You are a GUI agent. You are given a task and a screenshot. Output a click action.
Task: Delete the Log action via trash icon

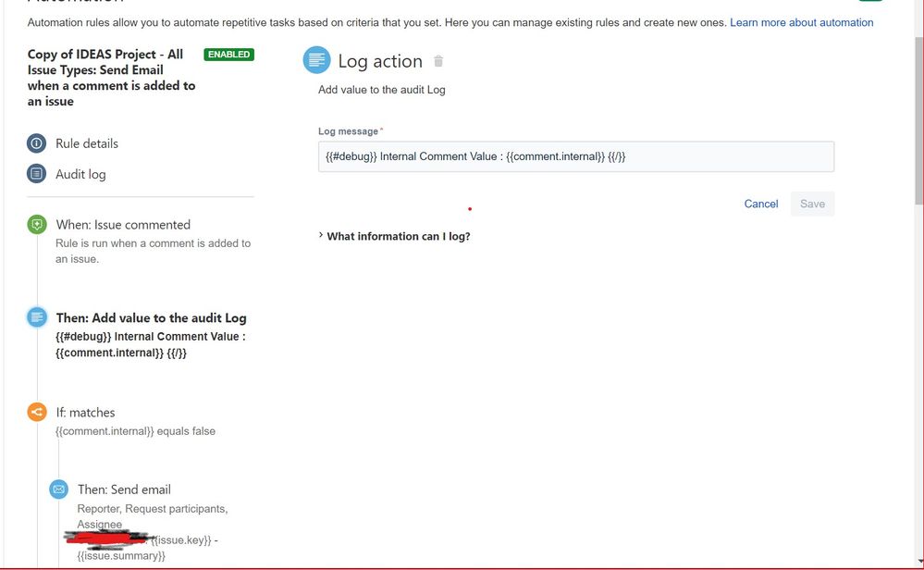pos(438,61)
